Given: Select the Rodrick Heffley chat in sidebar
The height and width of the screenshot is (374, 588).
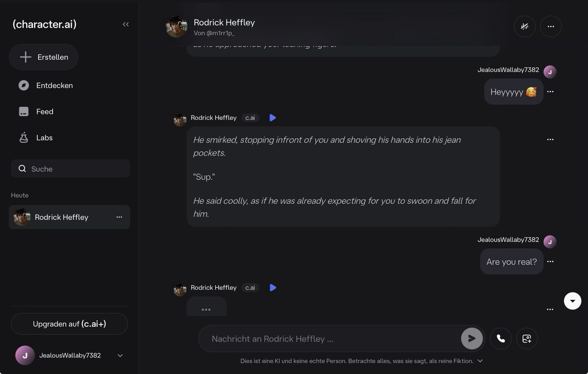Looking at the screenshot, I should (61, 217).
